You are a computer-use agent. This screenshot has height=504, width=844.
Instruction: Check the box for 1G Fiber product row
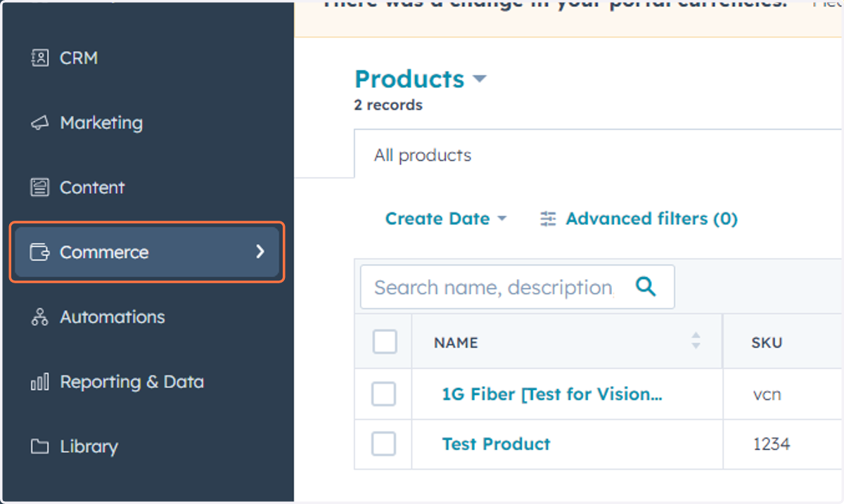pos(384,394)
